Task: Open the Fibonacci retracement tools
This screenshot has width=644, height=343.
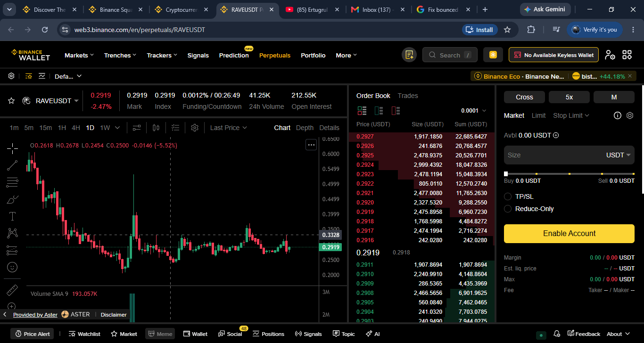Action: pos(12,182)
